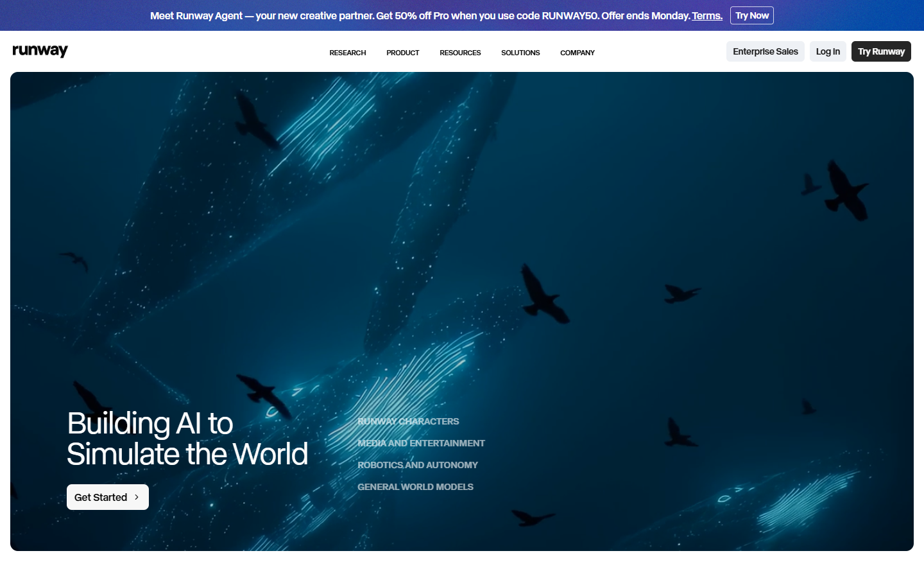This screenshot has width=924, height=578.
Task: Select Robotics and Autonomy in the hero list
Action: 418,465
